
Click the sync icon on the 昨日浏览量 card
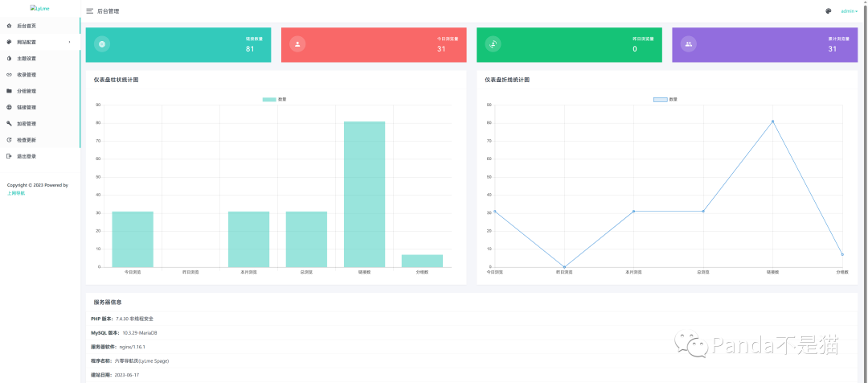493,44
